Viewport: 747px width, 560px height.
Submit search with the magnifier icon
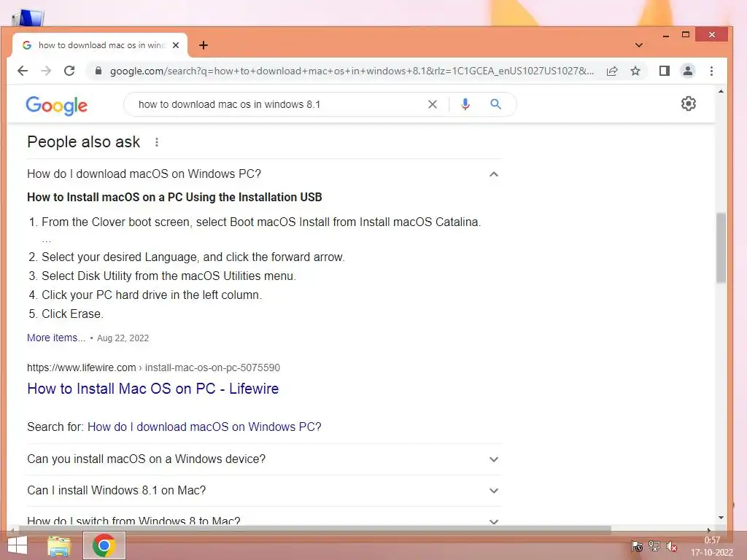pos(495,104)
